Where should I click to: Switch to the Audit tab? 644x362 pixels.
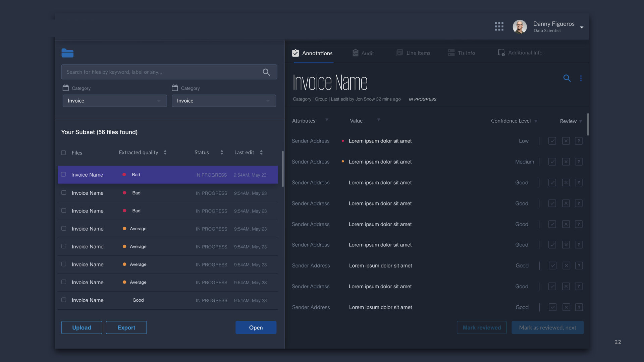[363, 53]
